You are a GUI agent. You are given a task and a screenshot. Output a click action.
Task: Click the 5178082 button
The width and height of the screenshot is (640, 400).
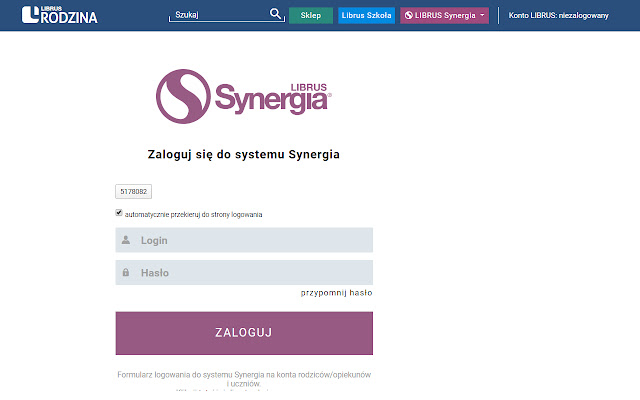pos(133,191)
